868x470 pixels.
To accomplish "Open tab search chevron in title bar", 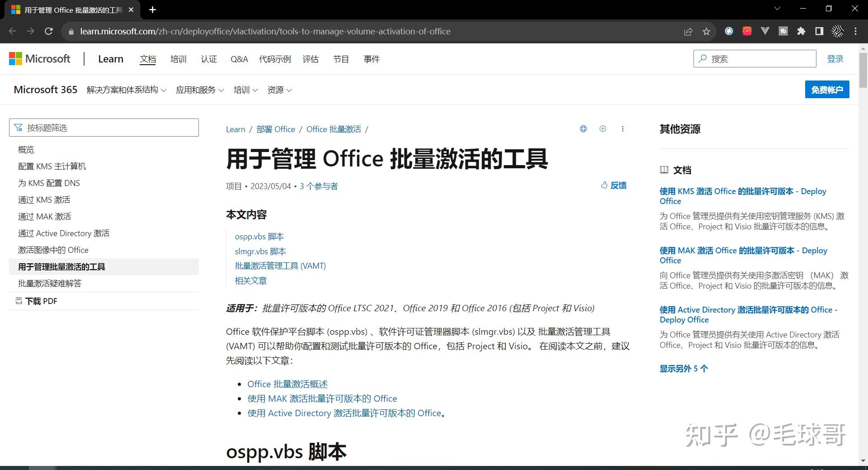I will [x=777, y=9].
